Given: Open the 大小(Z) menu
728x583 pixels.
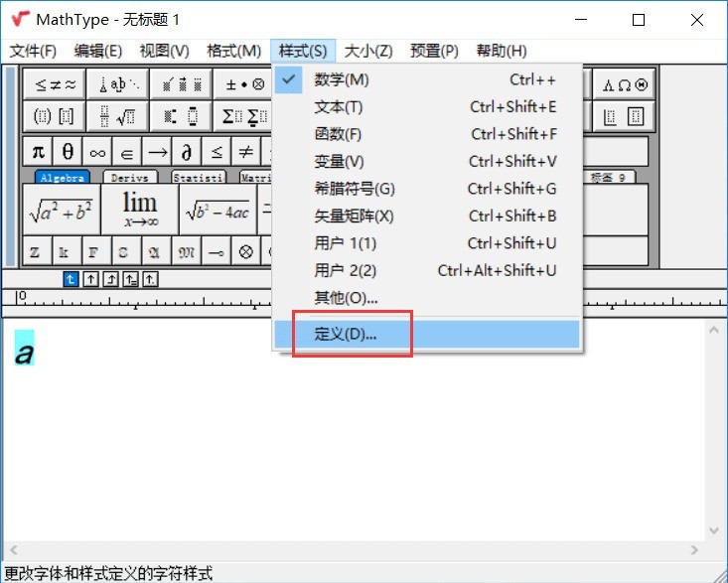Looking at the screenshot, I should coord(368,51).
